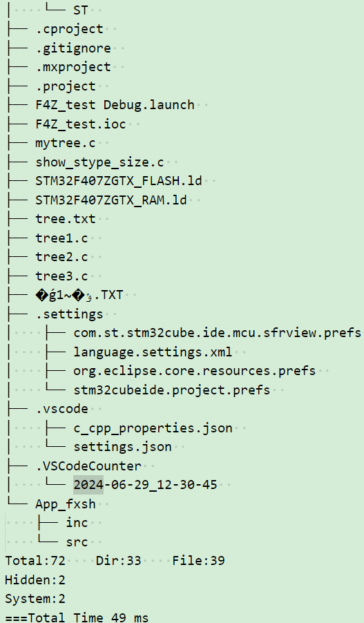Click the .cproject entry
The width and height of the screenshot is (364, 623).
[70, 29]
